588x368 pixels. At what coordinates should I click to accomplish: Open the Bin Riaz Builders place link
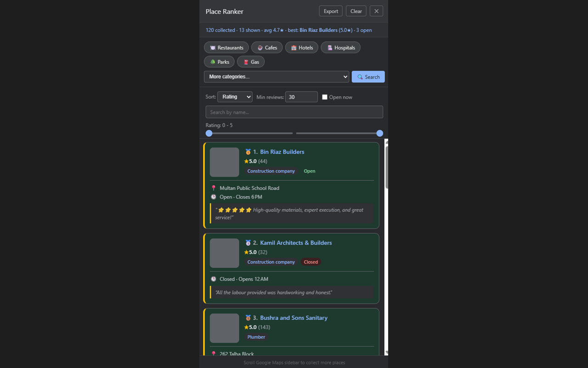tap(282, 152)
